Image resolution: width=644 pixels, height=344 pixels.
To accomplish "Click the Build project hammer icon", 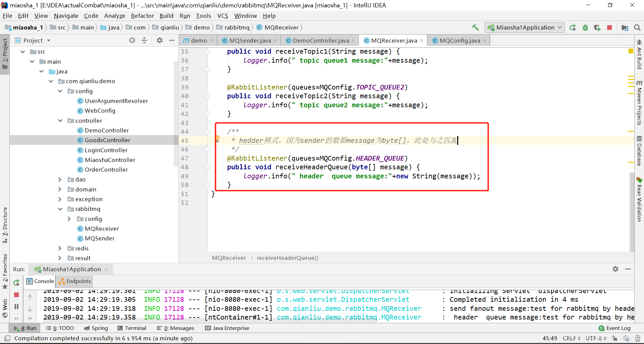I will [x=475, y=27].
